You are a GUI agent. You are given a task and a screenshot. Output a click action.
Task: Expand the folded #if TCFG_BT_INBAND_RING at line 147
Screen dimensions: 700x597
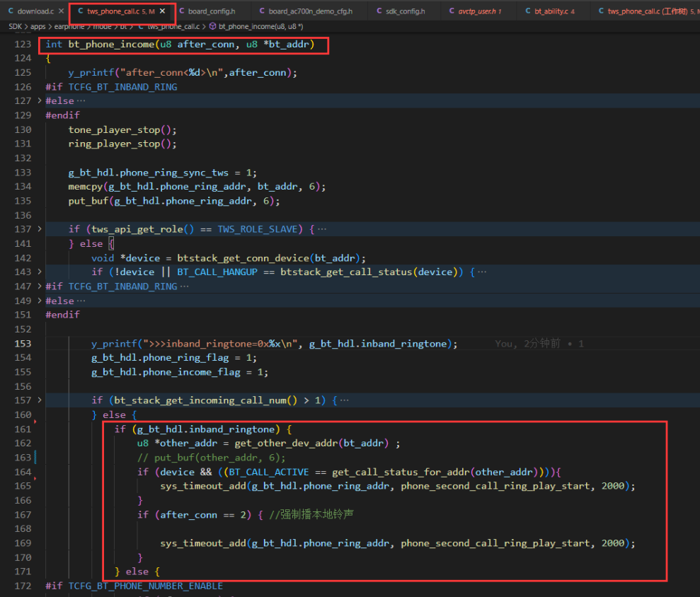tap(40, 286)
